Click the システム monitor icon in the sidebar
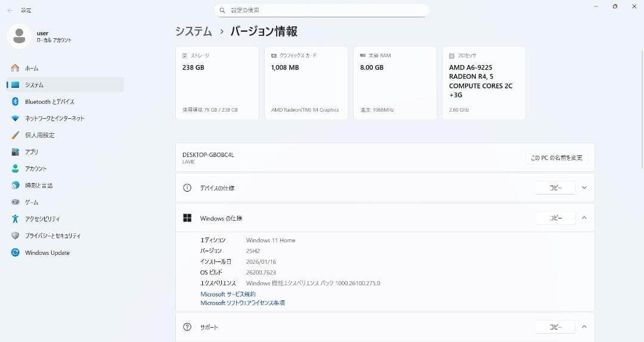 [x=15, y=85]
